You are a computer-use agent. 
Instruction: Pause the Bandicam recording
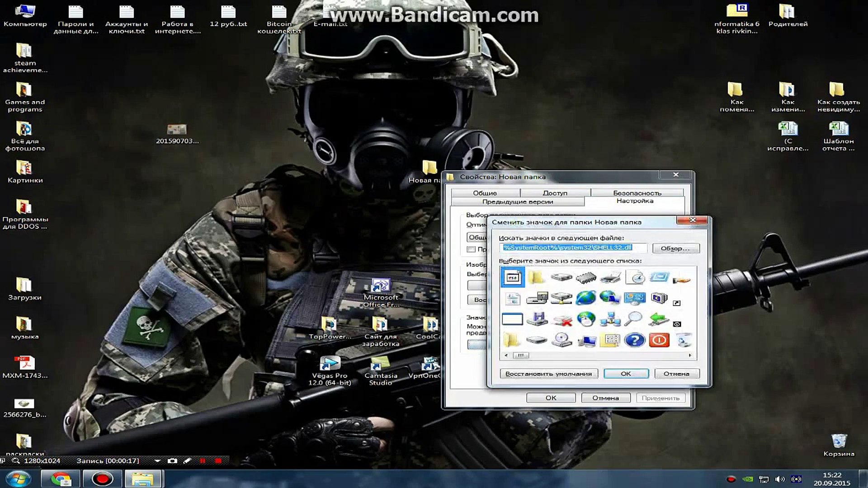click(x=203, y=461)
